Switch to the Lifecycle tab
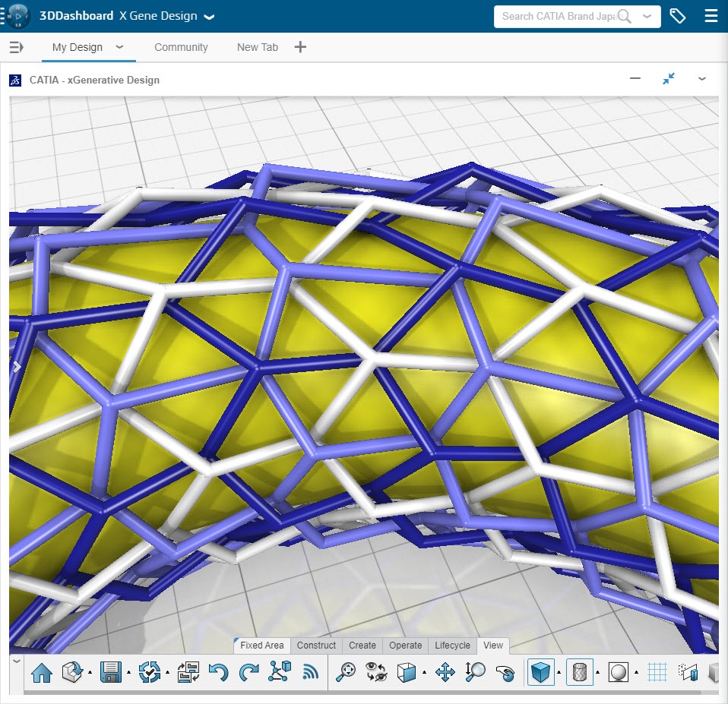This screenshot has height=704, width=728. 452,645
